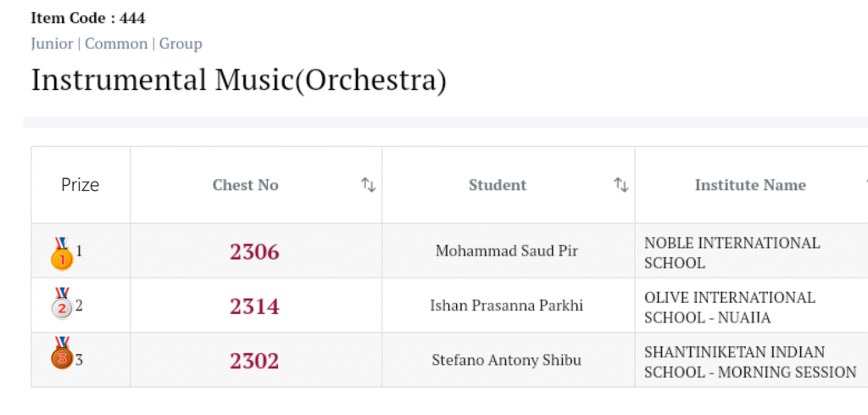
Task: Select chest number 2302
Action: [x=254, y=361]
